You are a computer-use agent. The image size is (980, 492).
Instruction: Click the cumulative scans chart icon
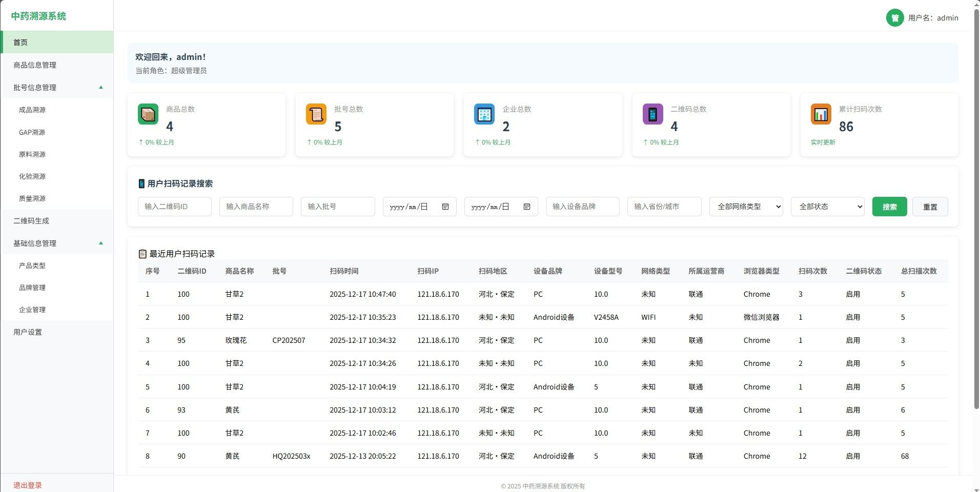coord(821,114)
